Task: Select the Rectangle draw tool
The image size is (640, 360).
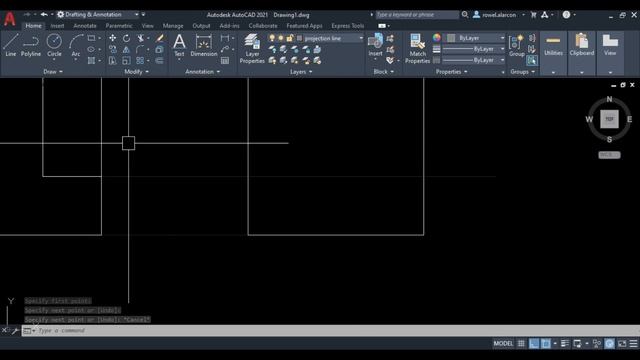Action: (x=91, y=38)
